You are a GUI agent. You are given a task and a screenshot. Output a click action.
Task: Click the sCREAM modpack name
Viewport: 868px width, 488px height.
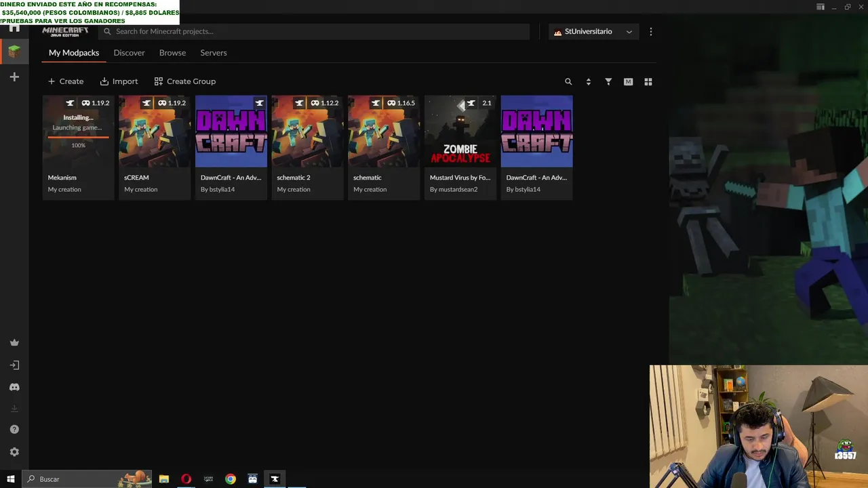point(136,178)
